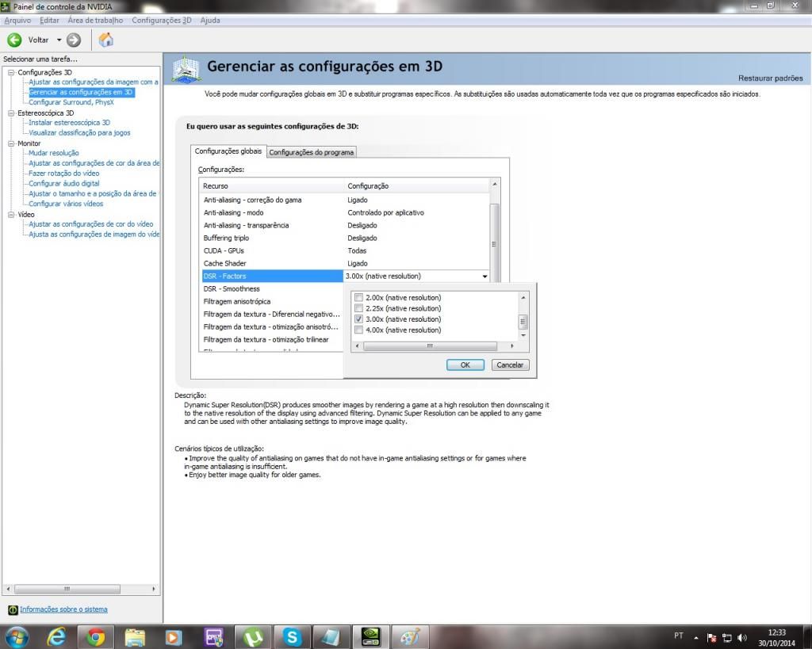Click Restaurar padrões link
Image resolution: width=812 pixels, height=649 pixels.
770,78
